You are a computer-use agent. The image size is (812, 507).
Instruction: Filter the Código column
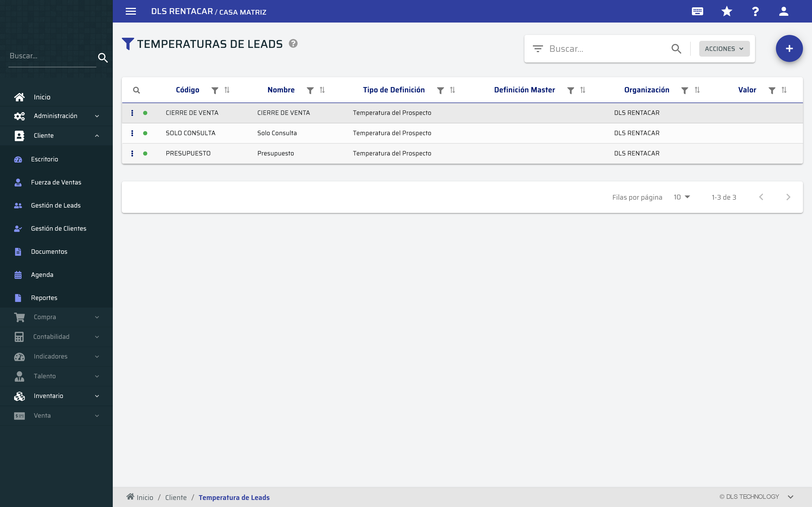point(215,90)
